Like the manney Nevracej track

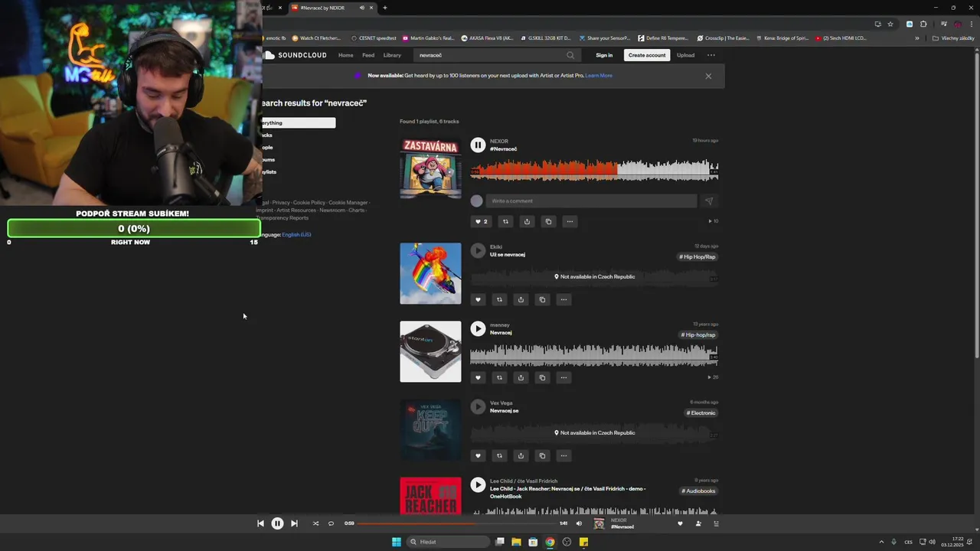[x=478, y=378]
